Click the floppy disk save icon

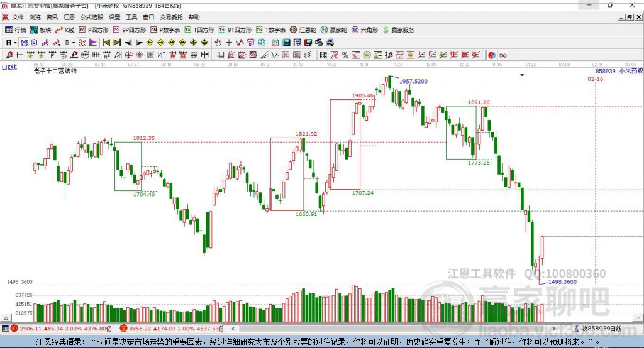308,42
